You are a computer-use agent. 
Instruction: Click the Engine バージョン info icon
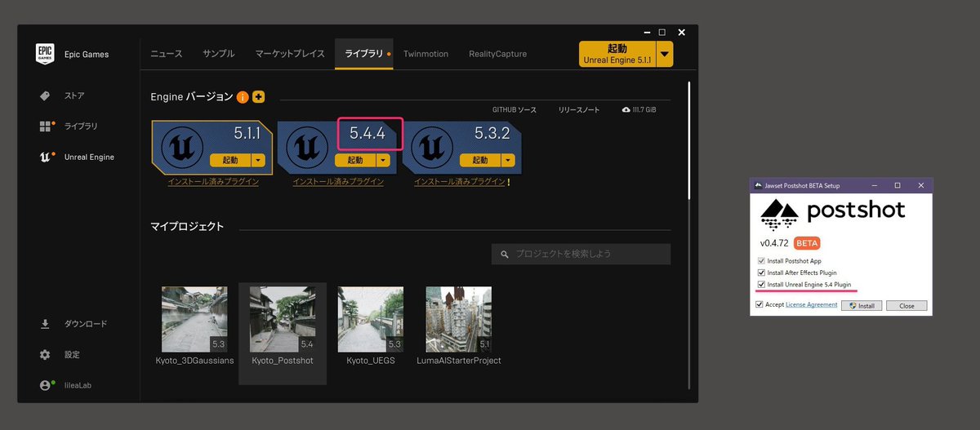243,97
